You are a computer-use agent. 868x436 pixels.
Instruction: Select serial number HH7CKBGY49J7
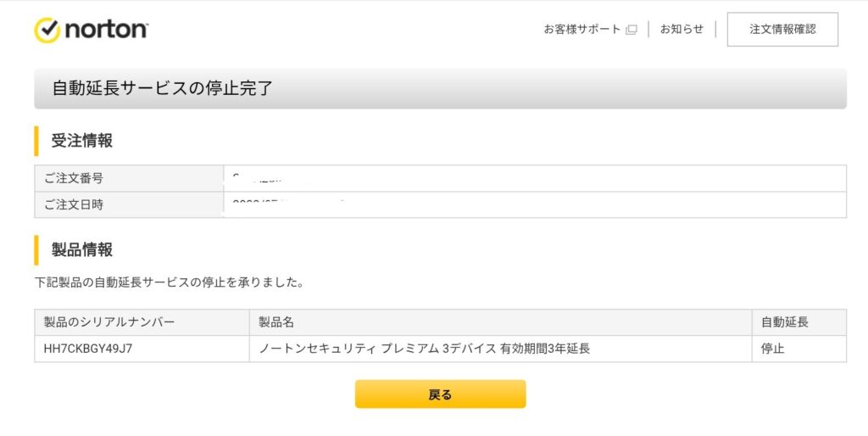pyautogui.click(x=88, y=349)
